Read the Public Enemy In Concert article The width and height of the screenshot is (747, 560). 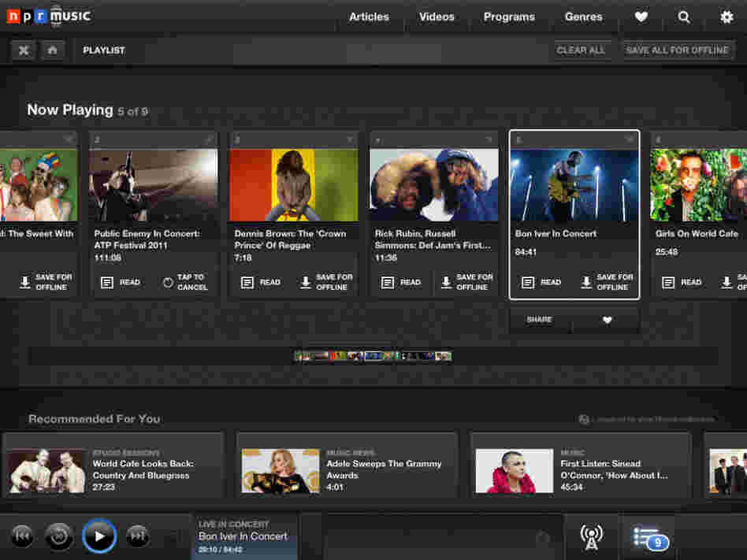121,283
